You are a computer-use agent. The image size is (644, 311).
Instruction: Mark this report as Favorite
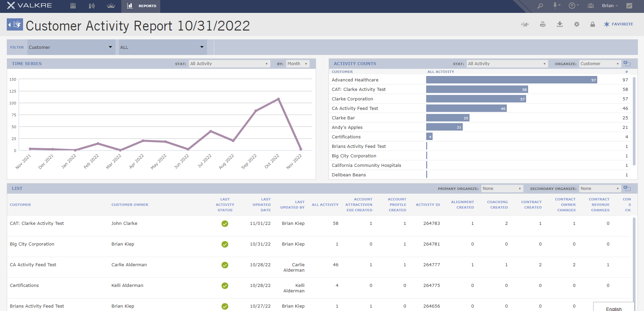coord(618,24)
